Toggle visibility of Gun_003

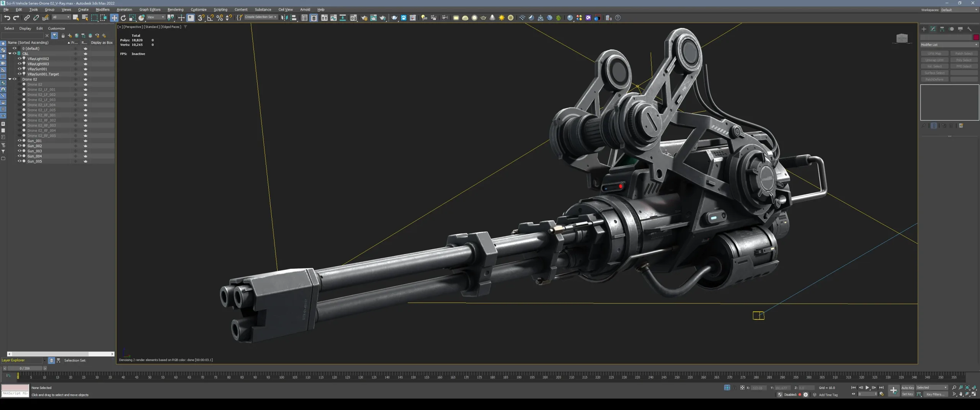[20, 151]
